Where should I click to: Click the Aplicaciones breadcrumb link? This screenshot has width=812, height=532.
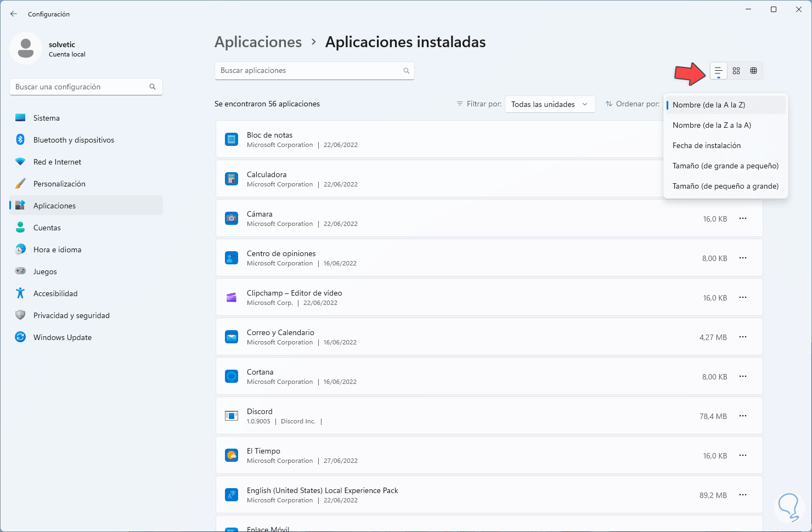point(258,42)
